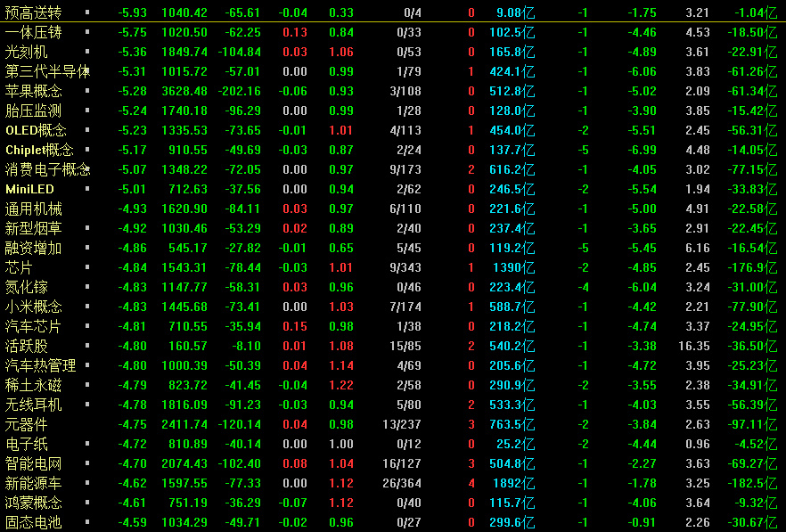Click the small marker next to MiniLED
786x532 pixels.
87,189
